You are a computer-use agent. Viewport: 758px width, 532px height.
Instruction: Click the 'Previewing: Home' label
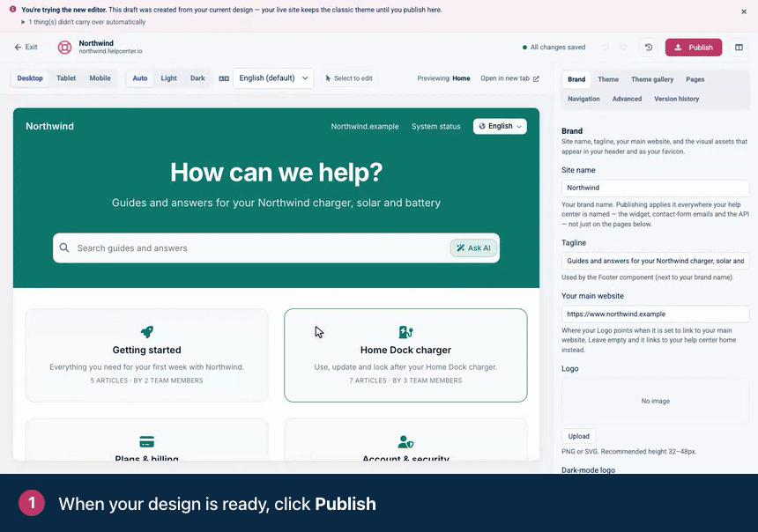(443, 78)
